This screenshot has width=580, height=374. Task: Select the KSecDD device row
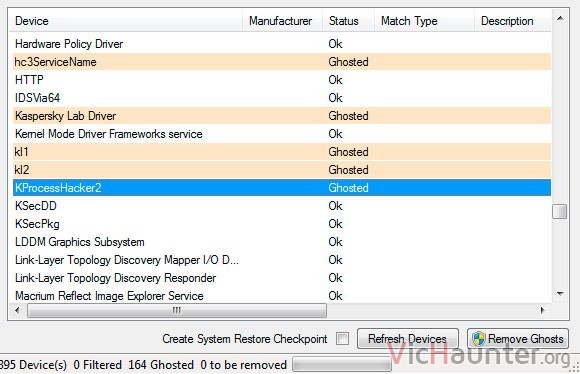(282, 206)
